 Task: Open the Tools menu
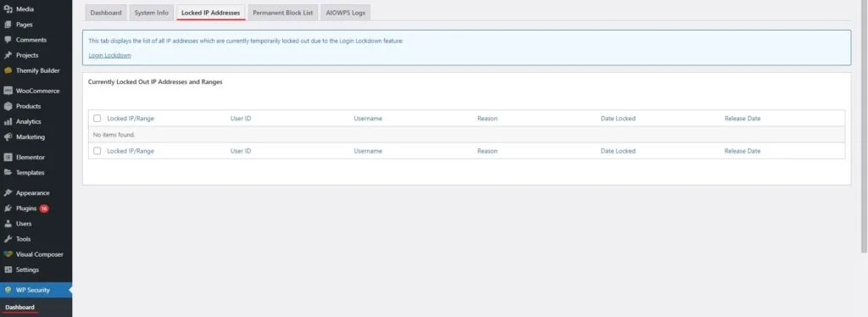pyautogui.click(x=23, y=239)
